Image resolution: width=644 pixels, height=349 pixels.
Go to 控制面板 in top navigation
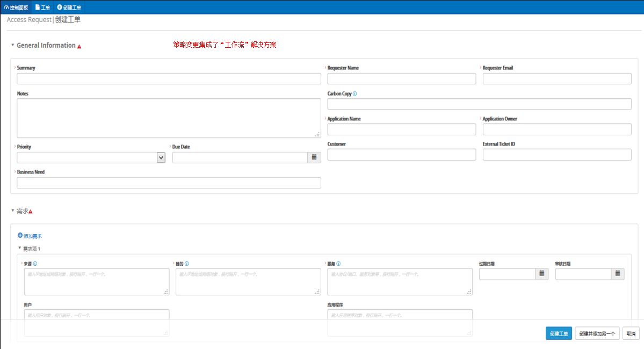(x=16, y=8)
